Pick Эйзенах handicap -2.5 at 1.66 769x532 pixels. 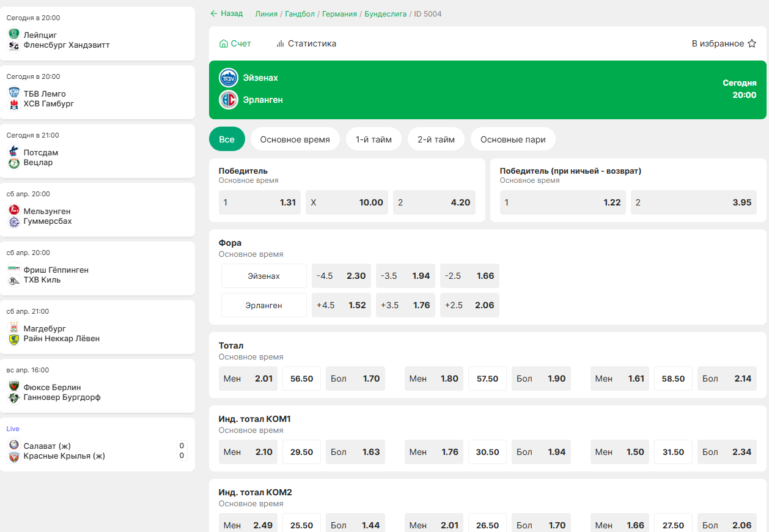[469, 276]
